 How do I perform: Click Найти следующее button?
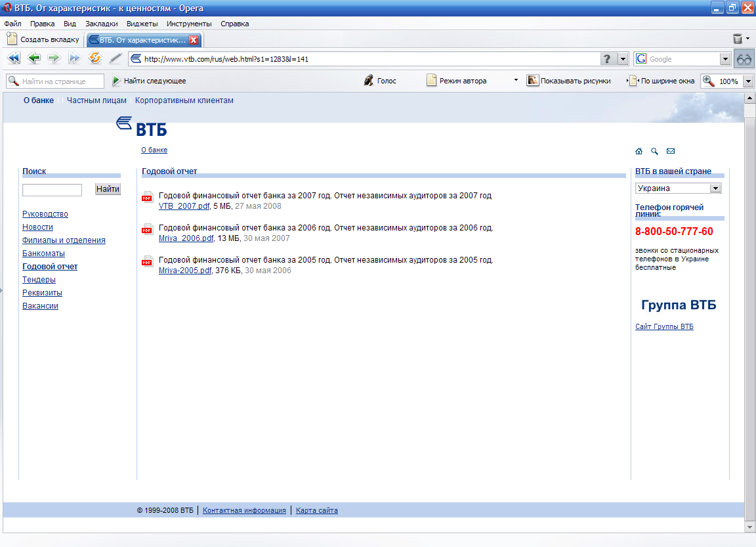[149, 81]
